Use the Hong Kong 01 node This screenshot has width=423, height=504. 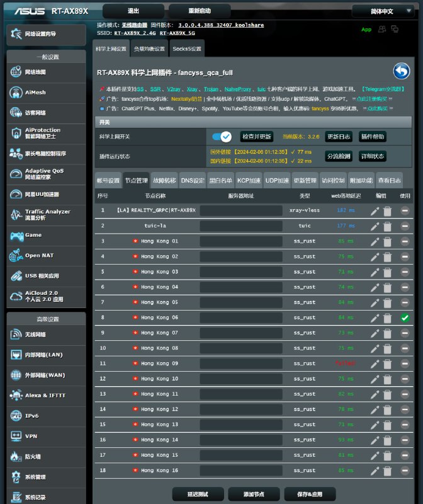(x=405, y=241)
